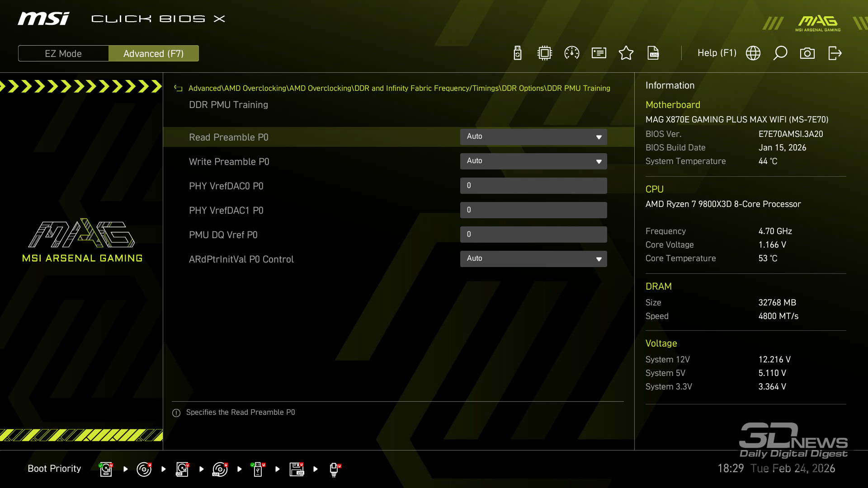
Task: Click the exit door icon
Action: [835, 53]
